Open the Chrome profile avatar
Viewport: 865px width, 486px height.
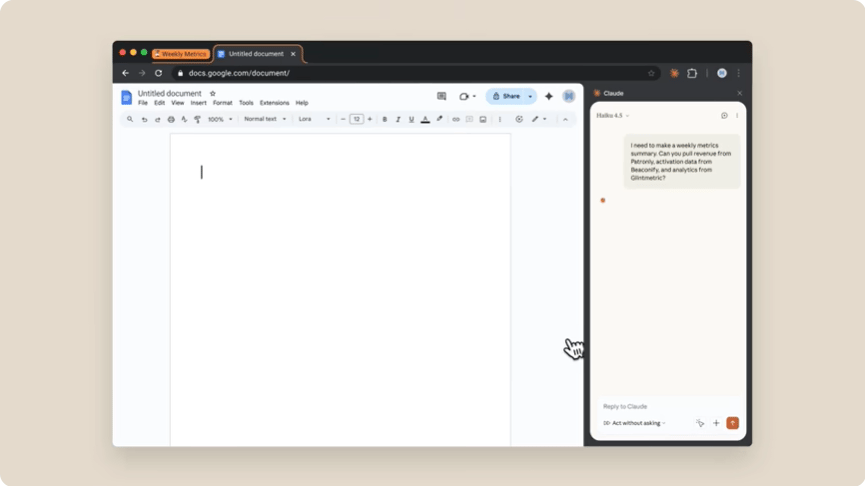coord(722,73)
